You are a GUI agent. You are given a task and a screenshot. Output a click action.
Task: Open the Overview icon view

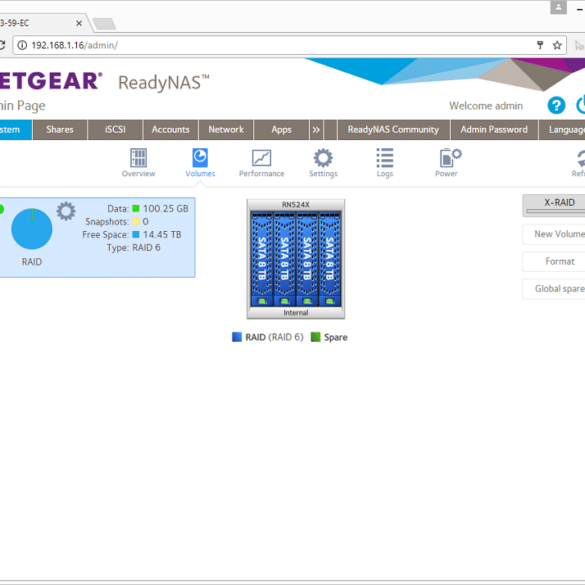tap(138, 163)
